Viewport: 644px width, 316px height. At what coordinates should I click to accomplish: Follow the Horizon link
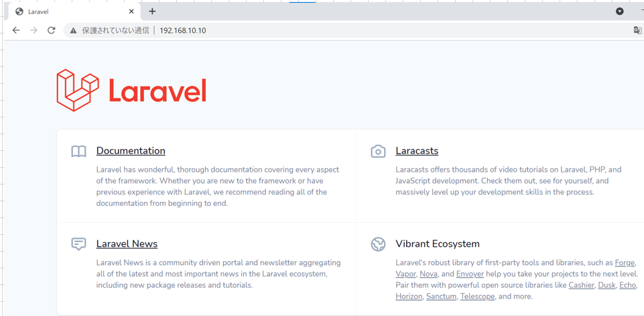tap(409, 296)
